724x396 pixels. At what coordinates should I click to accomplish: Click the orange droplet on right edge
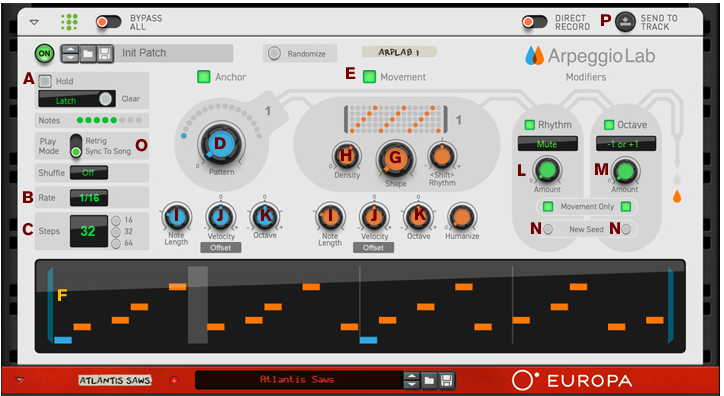point(677,197)
